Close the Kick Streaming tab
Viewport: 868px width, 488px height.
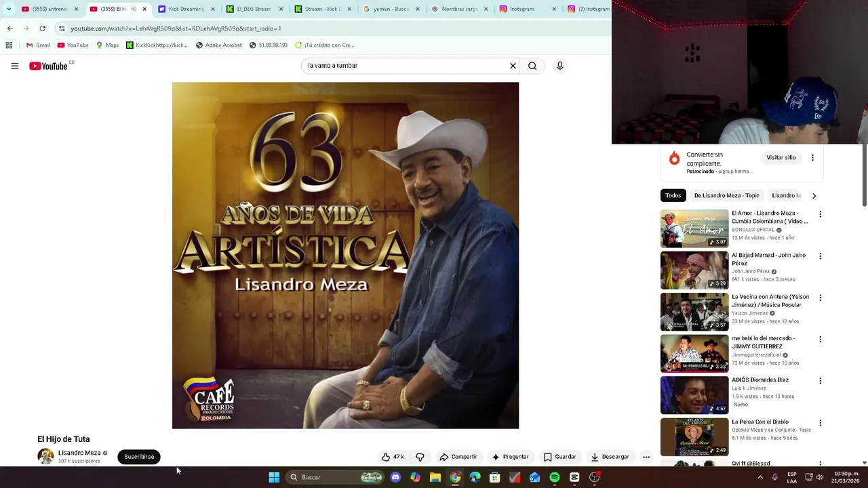point(213,9)
